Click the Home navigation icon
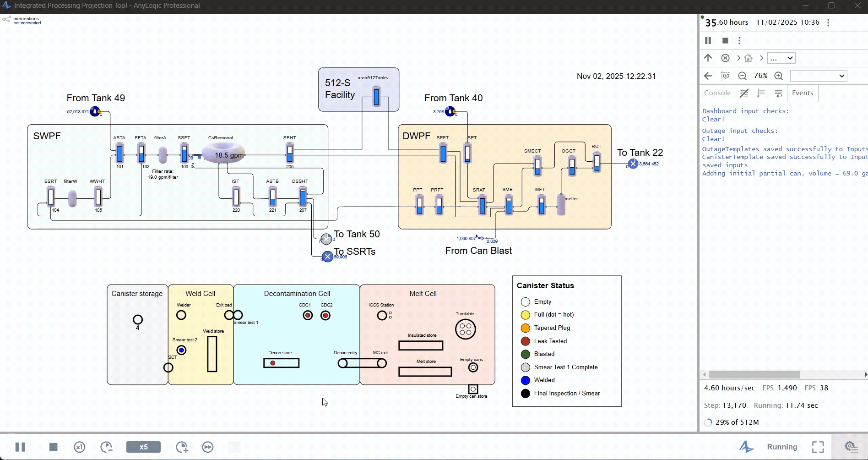The width and height of the screenshot is (868, 460). pyautogui.click(x=749, y=58)
